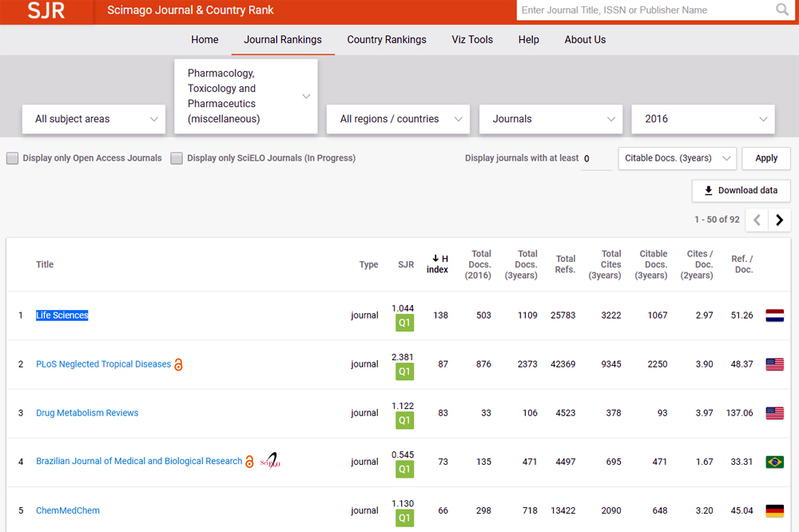This screenshot has height=532, width=799.
Task: Open Brazilian Journal of Medical link
Action: (x=139, y=461)
